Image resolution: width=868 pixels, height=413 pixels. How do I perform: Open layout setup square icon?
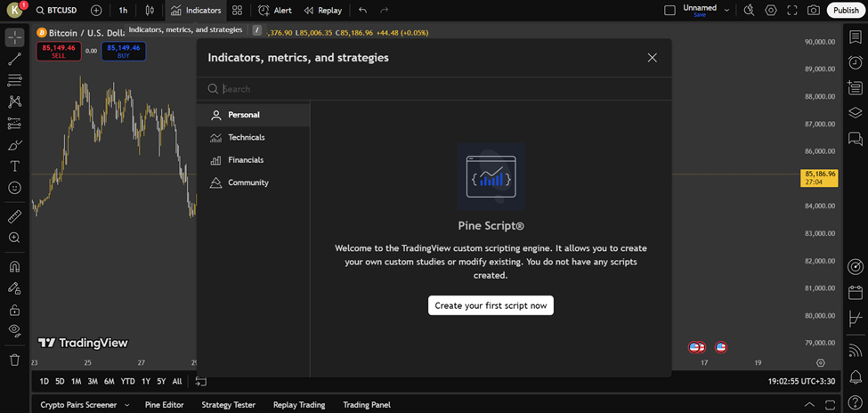pyautogui.click(x=669, y=11)
